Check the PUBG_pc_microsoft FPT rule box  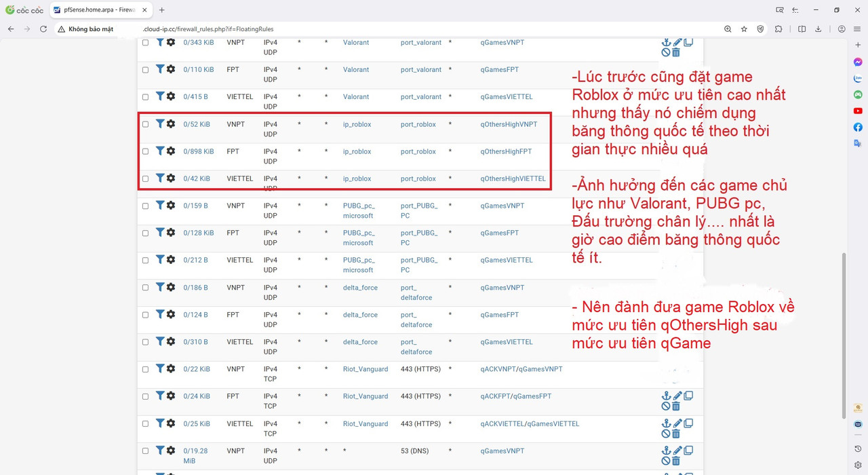click(145, 233)
